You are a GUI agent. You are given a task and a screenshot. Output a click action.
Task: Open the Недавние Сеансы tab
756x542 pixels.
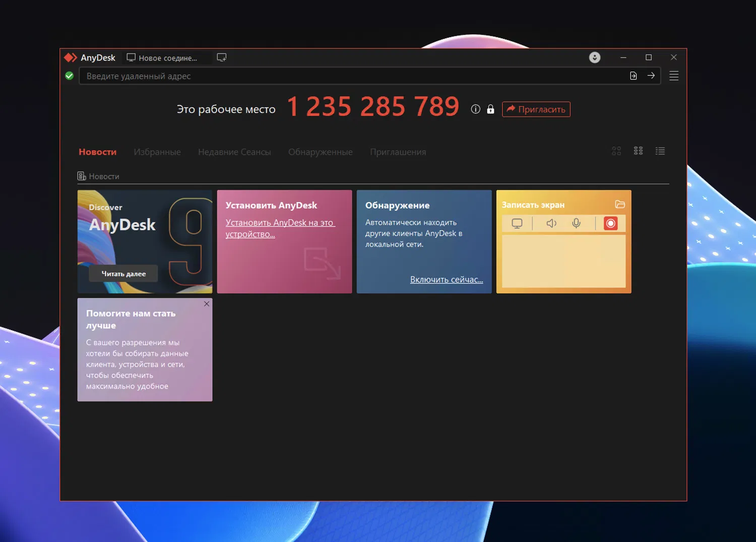click(234, 152)
